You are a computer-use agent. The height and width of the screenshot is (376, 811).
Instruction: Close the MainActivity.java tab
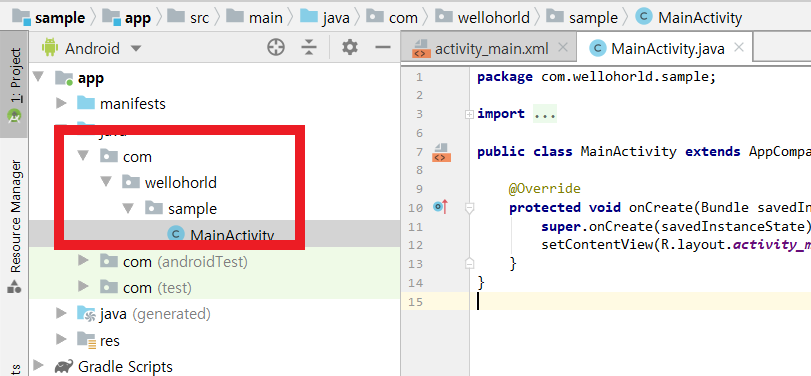[x=739, y=48]
